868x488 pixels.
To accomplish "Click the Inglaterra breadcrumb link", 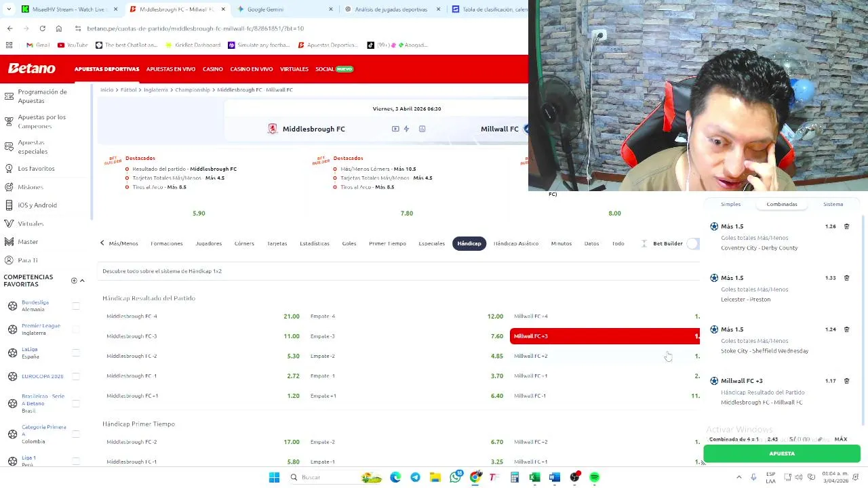I will click(155, 89).
